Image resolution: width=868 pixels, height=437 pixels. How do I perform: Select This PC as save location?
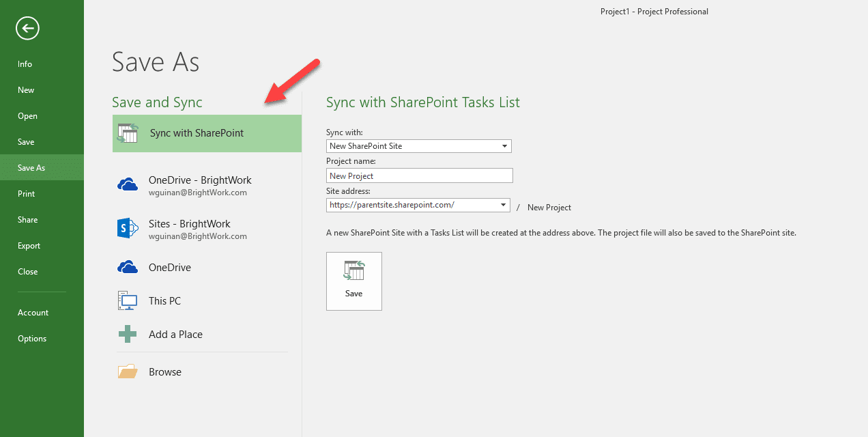[207, 300]
